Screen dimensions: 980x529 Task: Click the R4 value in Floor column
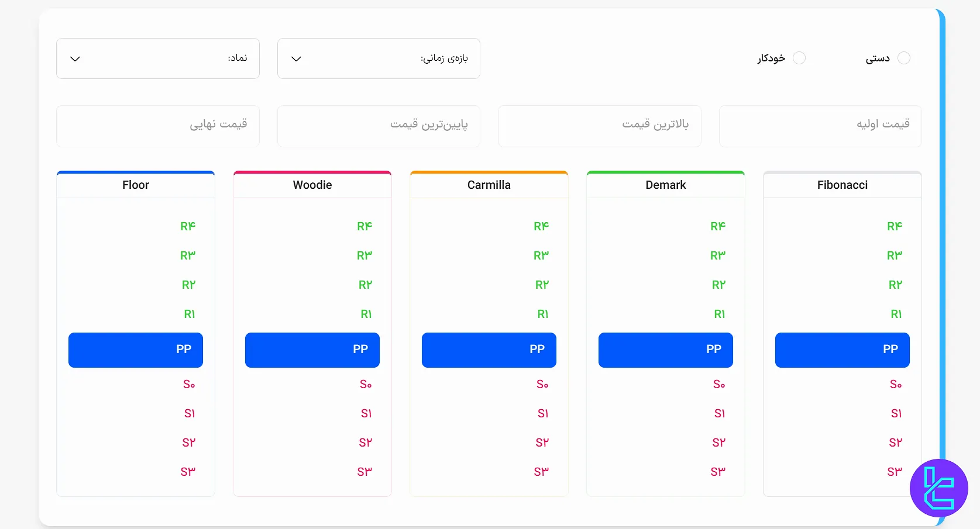(188, 226)
